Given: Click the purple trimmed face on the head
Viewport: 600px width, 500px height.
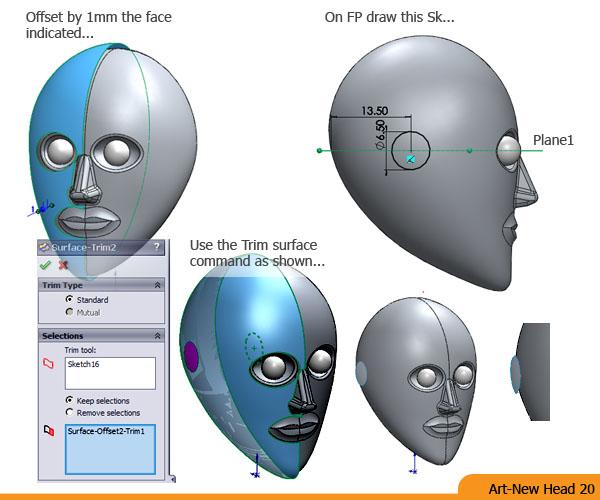Looking at the screenshot, I should [191, 353].
